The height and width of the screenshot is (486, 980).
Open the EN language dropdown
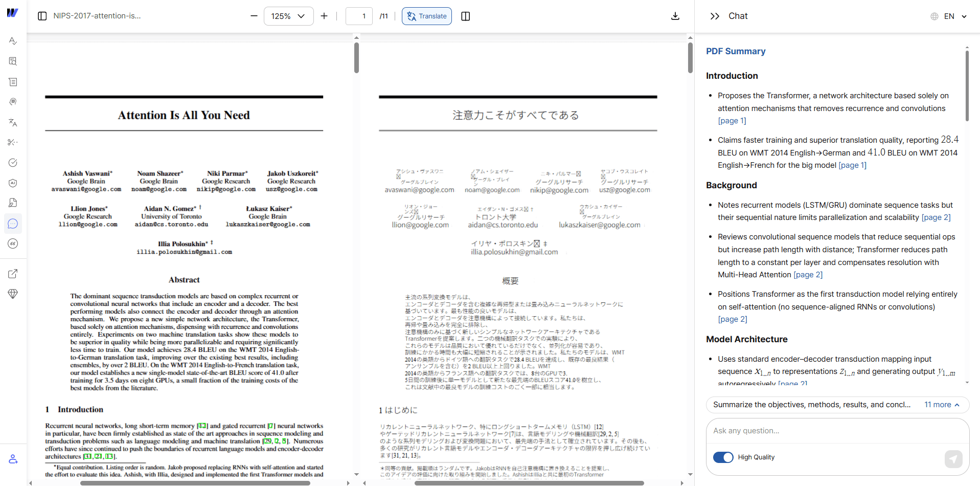(x=954, y=16)
